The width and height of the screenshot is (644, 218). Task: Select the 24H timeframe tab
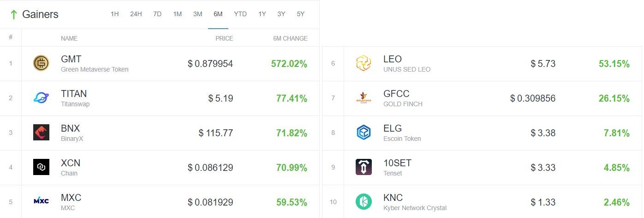[136, 14]
